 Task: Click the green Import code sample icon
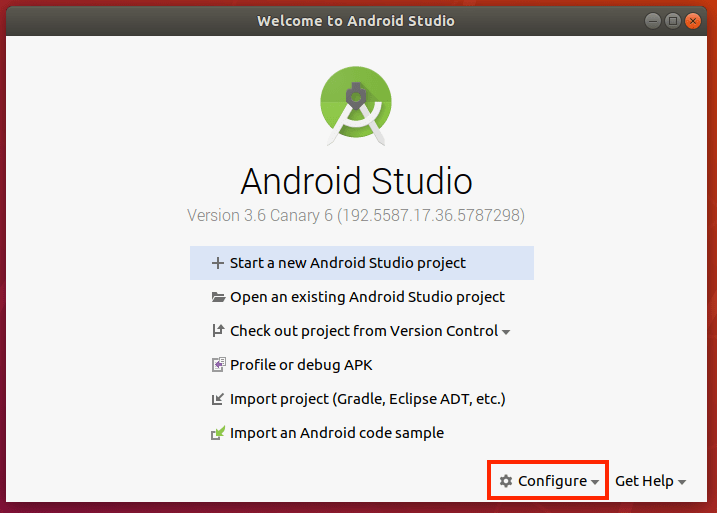click(x=218, y=433)
